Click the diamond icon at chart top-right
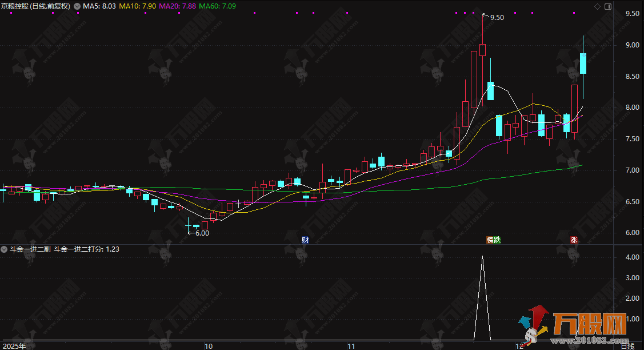 [x=597, y=6]
